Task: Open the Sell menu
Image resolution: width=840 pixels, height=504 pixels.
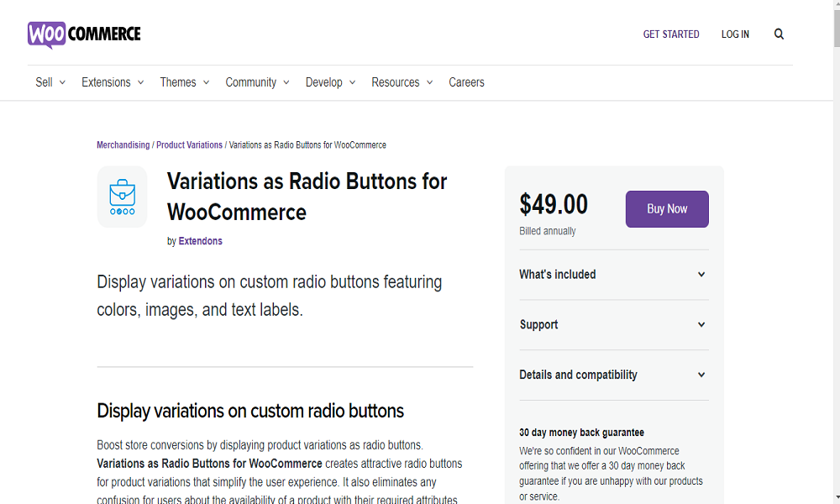Action: pos(43,82)
